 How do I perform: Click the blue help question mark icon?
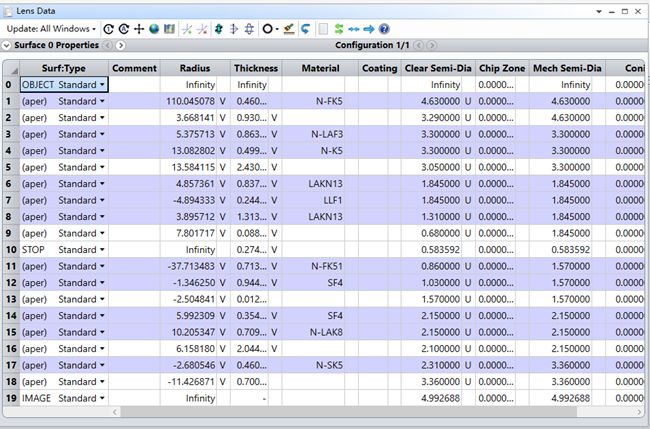click(x=384, y=29)
